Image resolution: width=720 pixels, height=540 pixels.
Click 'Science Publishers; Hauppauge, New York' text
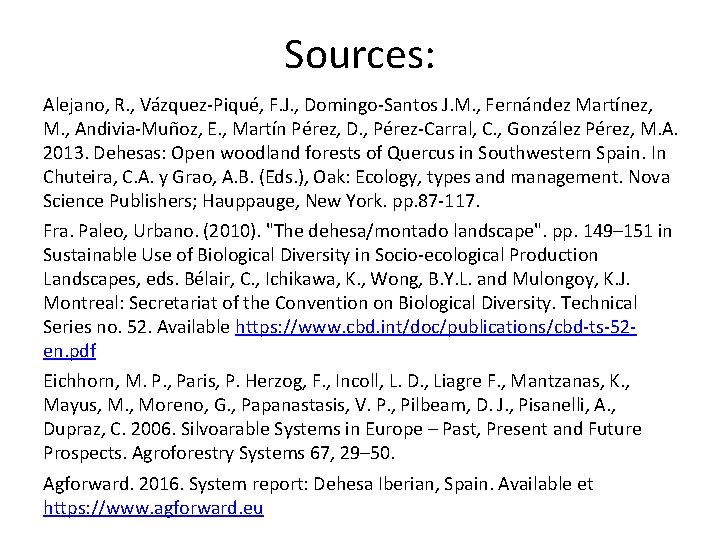214,201
